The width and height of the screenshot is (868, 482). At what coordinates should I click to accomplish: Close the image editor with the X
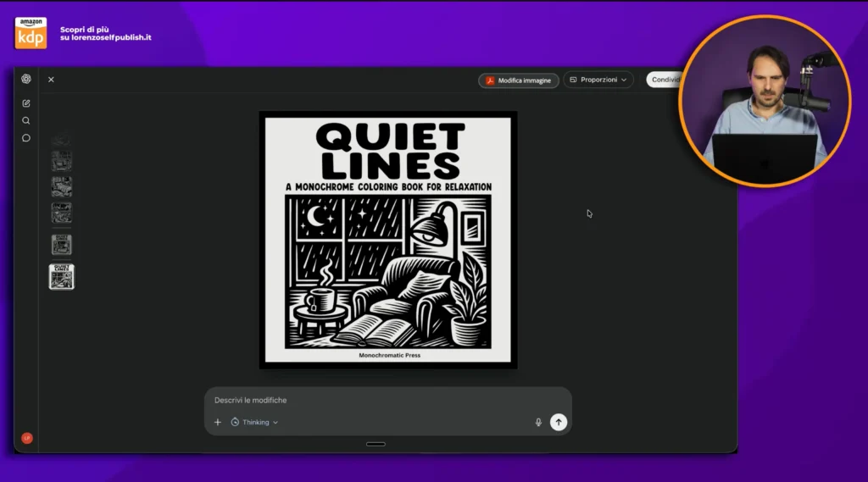pyautogui.click(x=51, y=80)
